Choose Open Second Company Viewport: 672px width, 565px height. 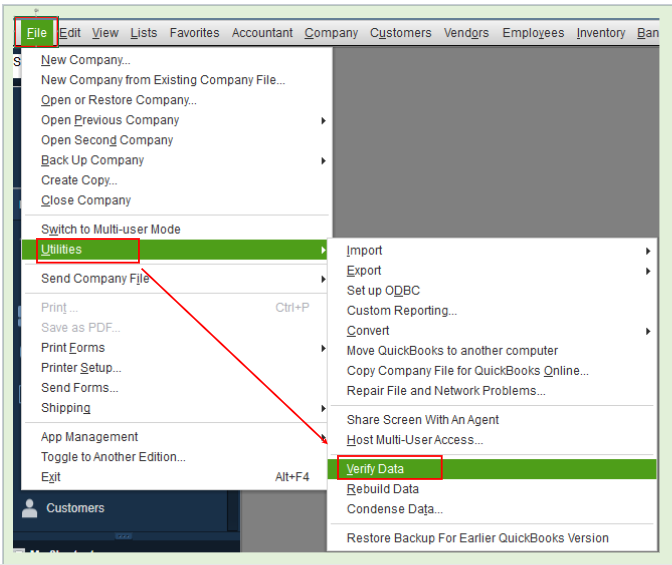click(176, 140)
